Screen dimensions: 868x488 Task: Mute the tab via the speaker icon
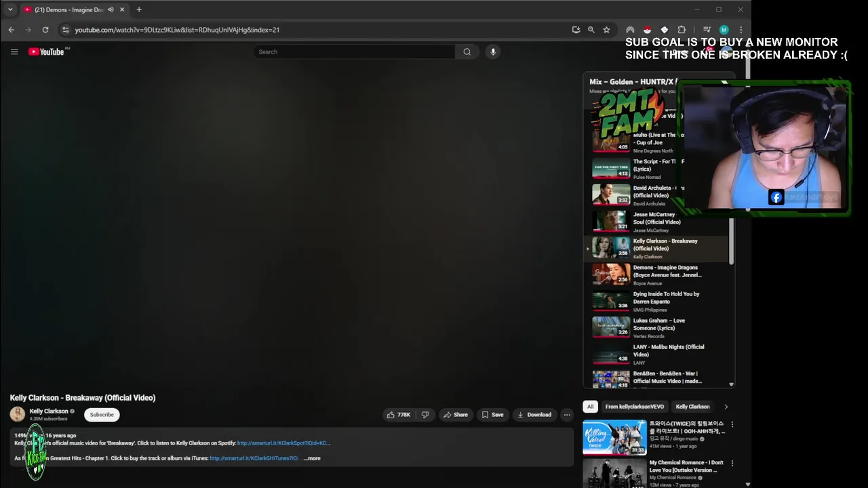point(111,9)
